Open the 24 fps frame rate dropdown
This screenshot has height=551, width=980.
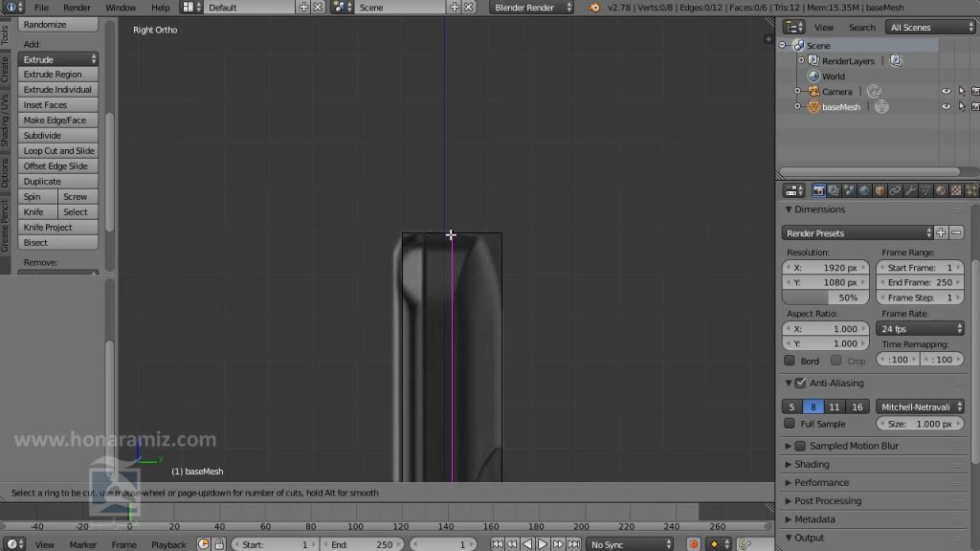[920, 329]
